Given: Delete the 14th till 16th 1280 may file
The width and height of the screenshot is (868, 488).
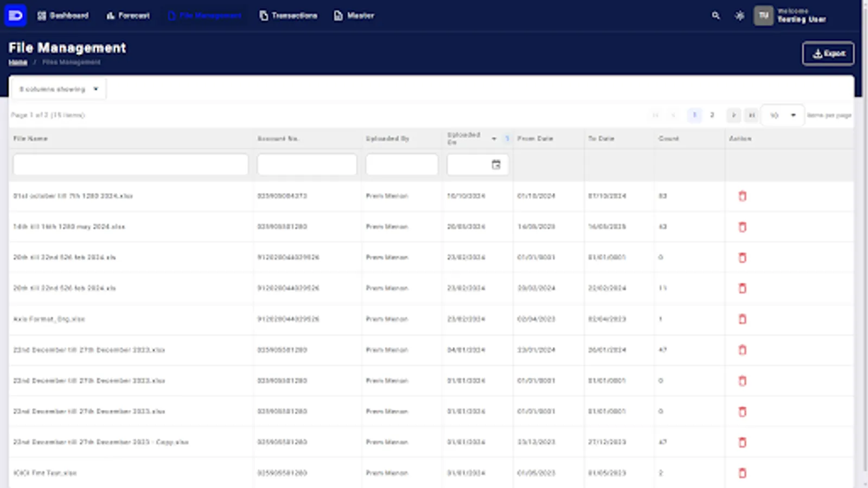Looking at the screenshot, I should click(742, 227).
